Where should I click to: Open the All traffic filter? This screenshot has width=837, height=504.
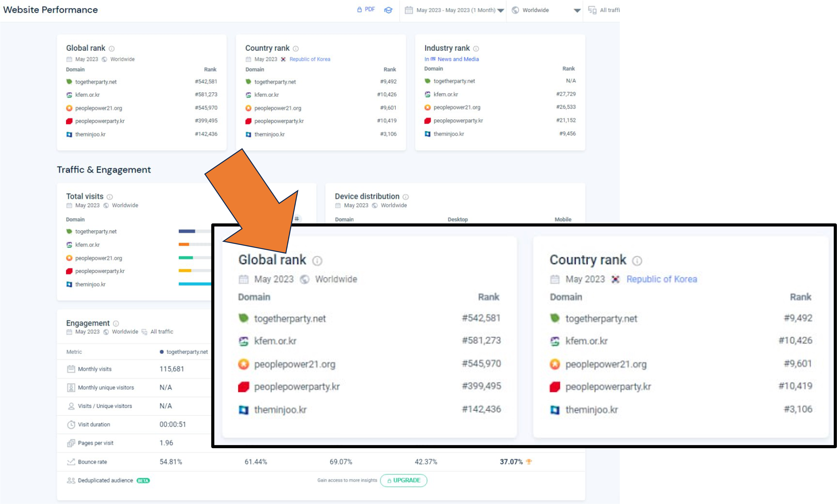coord(604,10)
